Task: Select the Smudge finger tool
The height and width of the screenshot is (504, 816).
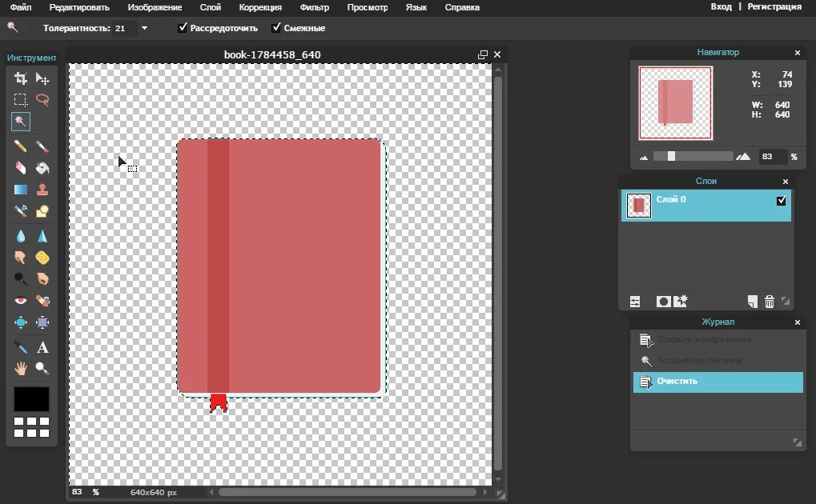Action: pos(20,258)
